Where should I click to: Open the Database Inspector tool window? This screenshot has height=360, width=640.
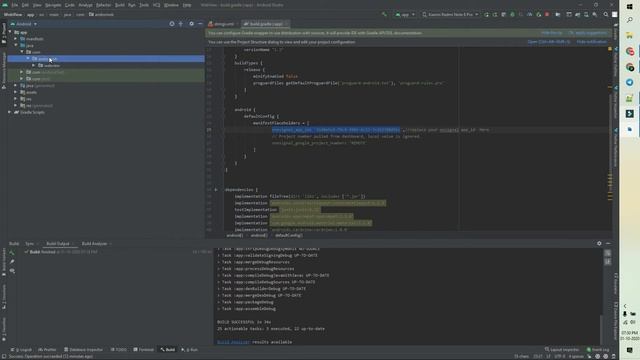84,350
